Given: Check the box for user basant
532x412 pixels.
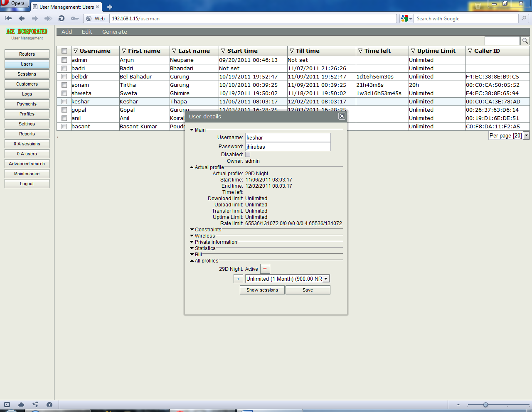Looking at the screenshot, I should (x=64, y=126).
